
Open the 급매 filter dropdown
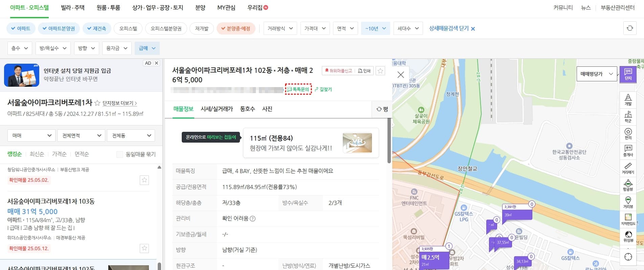tap(147, 48)
